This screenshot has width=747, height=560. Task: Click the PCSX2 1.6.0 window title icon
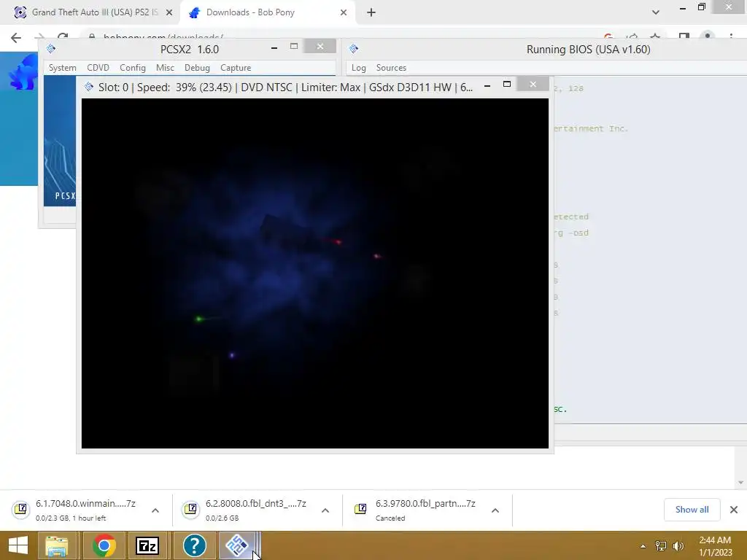(x=51, y=49)
